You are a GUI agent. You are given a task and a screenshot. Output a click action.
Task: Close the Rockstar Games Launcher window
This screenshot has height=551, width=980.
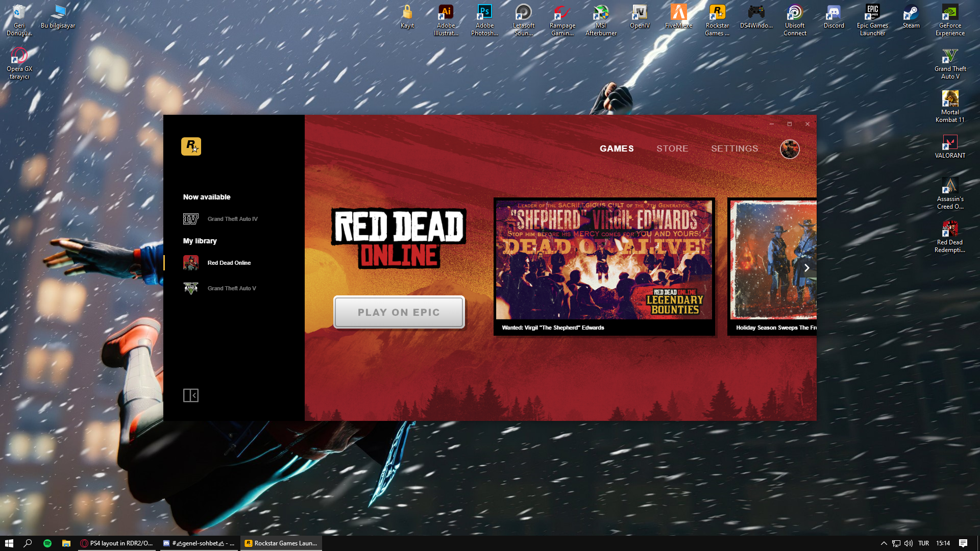pyautogui.click(x=807, y=124)
